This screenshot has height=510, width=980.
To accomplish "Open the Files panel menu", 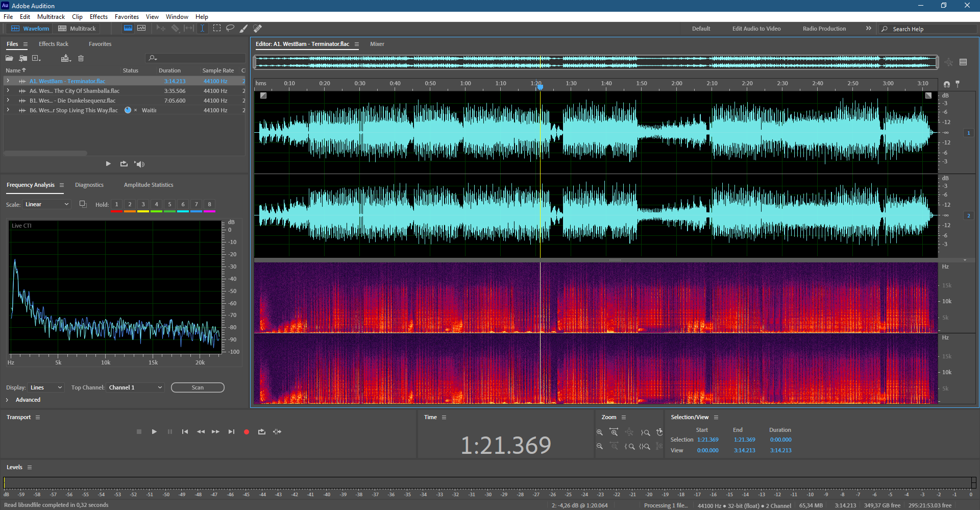I will 26,44.
